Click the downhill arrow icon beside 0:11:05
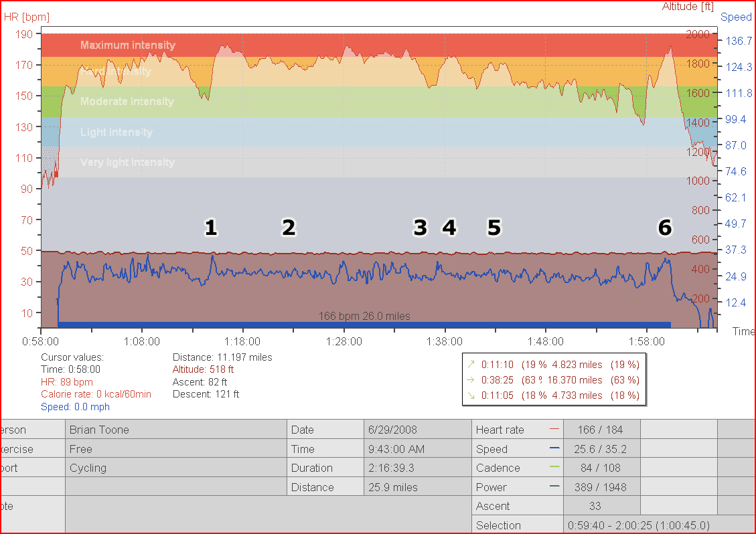This screenshot has height=534, width=756. point(471,395)
